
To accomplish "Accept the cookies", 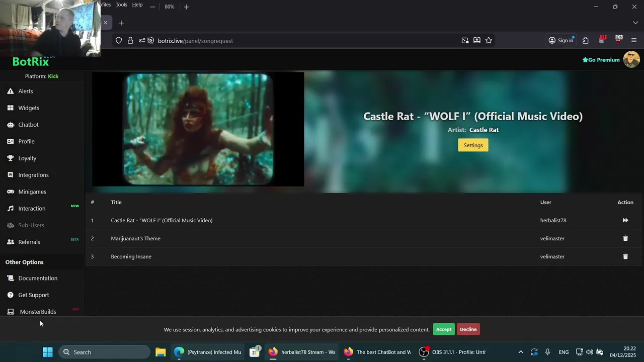I will (x=444, y=329).
